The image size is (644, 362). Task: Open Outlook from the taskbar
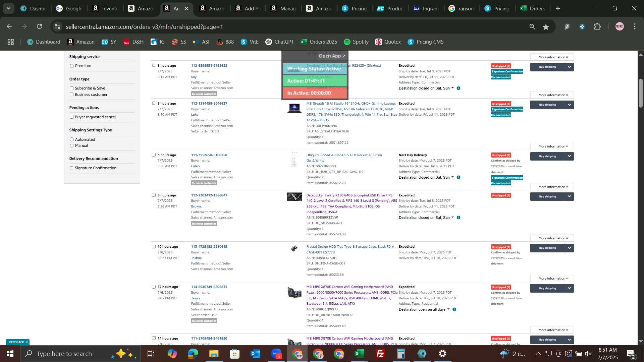pyautogui.click(x=255, y=354)
